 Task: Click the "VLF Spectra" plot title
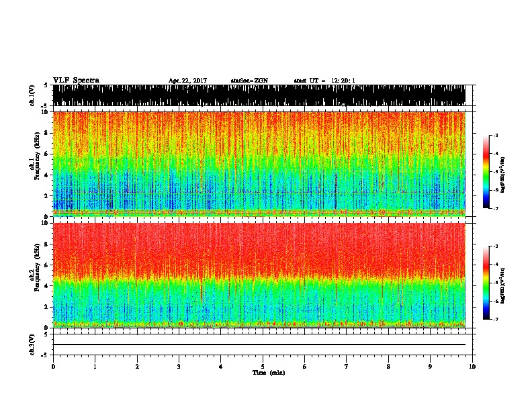[76, 81]
